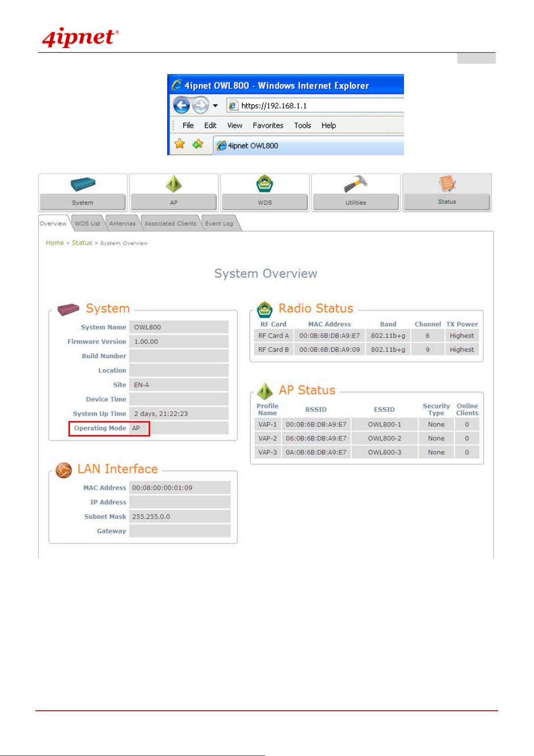Click the Utilities hammer icon
This screenshot has height=756, width=534.
pos(356,184)
